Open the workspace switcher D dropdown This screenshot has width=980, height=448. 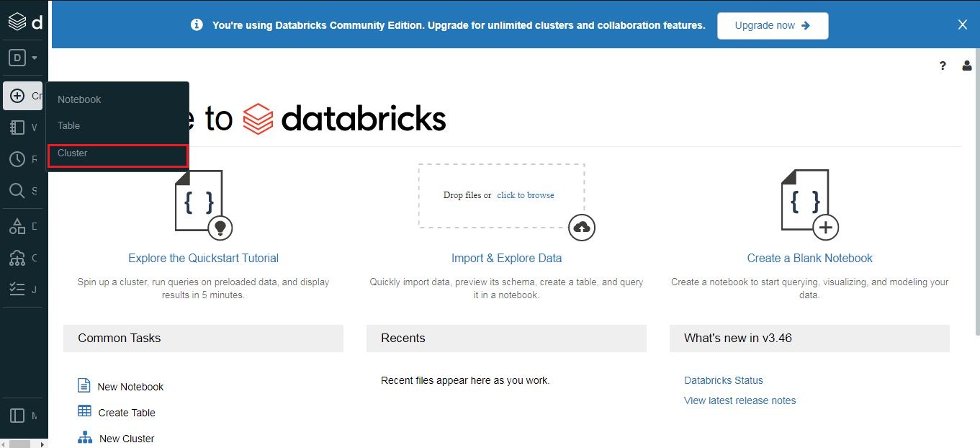(23, 58)
